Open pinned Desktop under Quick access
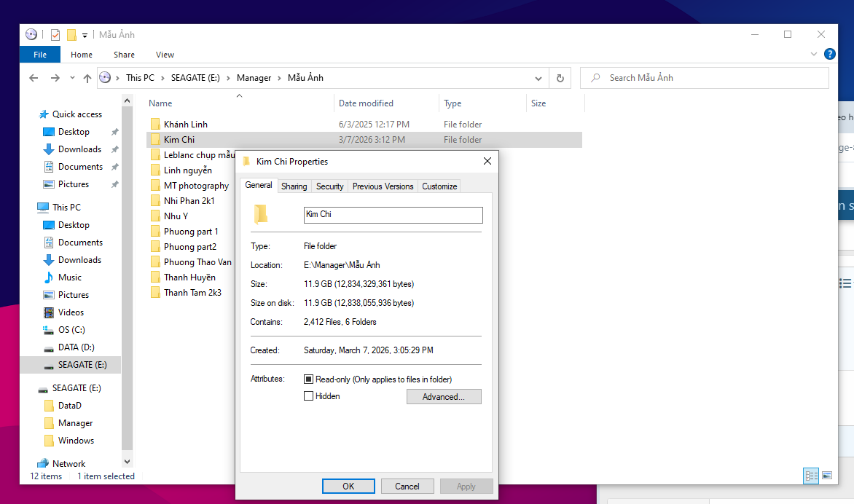The width and height of the screenshot is (854, 504). (74, 132)
